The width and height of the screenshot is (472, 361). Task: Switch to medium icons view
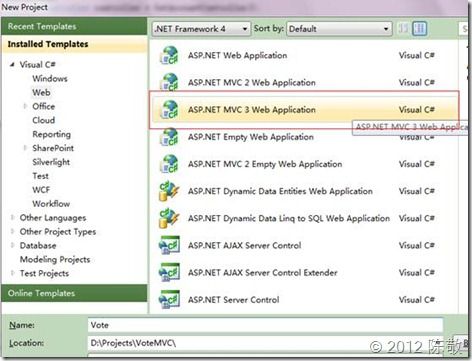pos(419,28)
